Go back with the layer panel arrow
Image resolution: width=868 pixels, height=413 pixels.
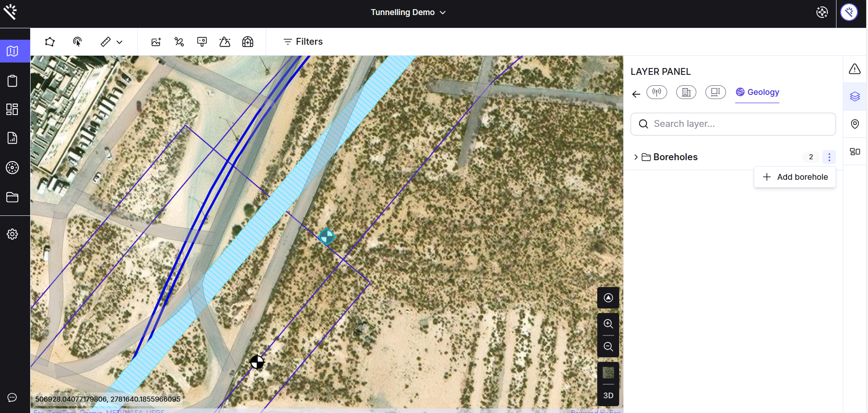coord(636,94)
